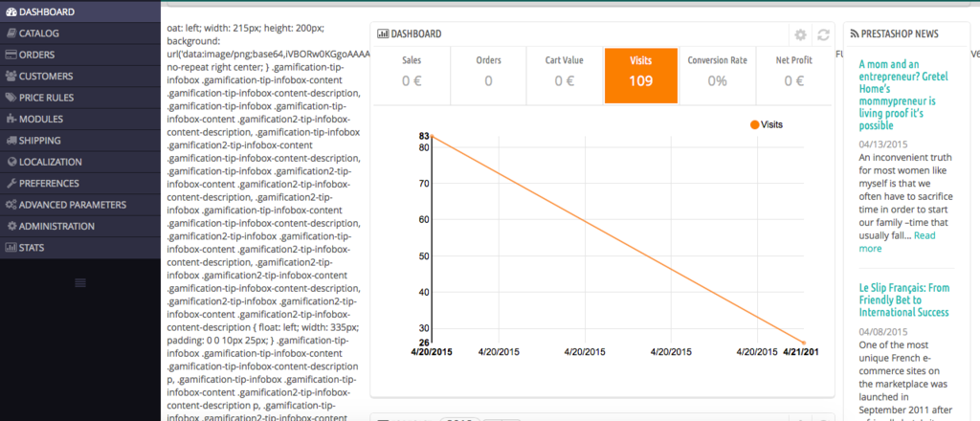Select the Orders metric tab in dashboard
This screenshot has width=980, height=421.
coord(488,76)
